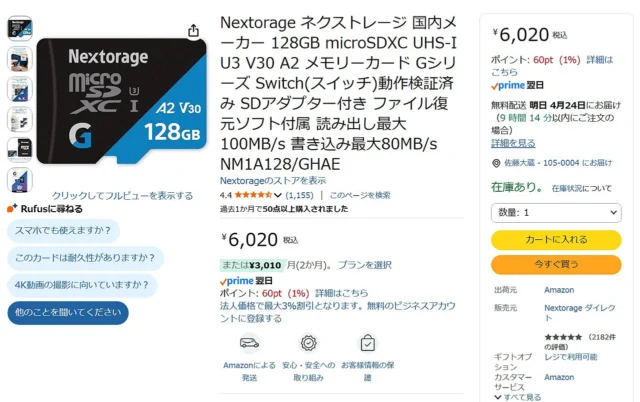Click the Amazon delivery truck icon
Viewport: 640px width, 402px height.
249,343
